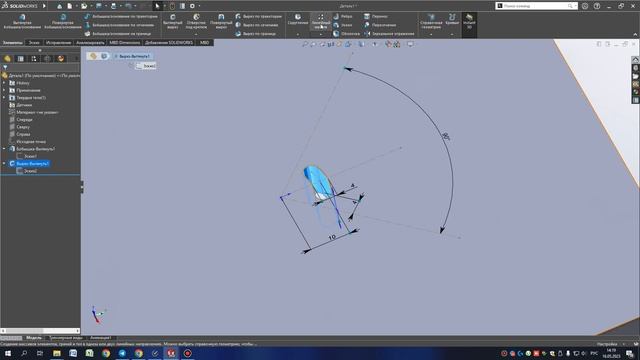
Task: Choose the Swept Boss/Base command
Action: click(x=121, y=16)
